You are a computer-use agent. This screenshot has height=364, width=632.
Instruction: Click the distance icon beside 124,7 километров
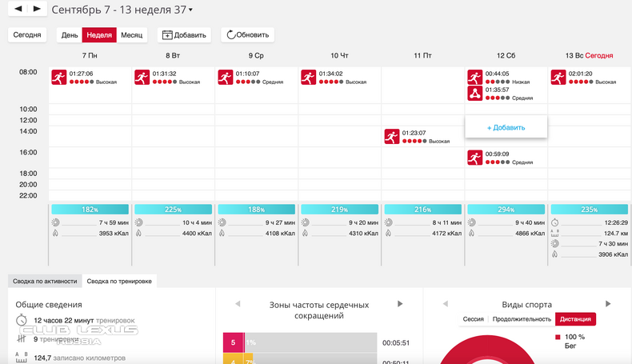point(22,357)
